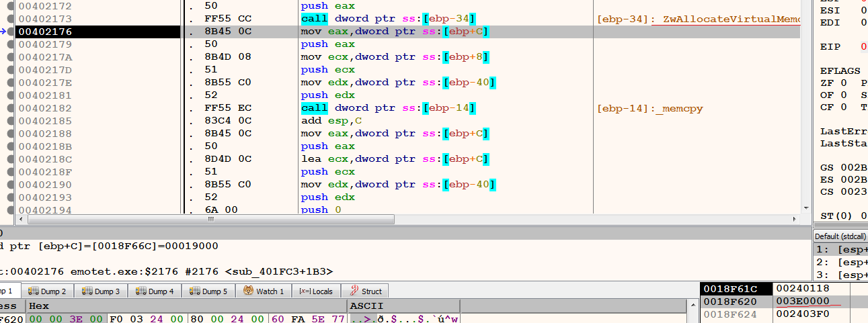Viewport: 868px width, 323px height.
Task: Toggle breakpoint bullet at address 0040217E
Action: click(x=11, y=83)
